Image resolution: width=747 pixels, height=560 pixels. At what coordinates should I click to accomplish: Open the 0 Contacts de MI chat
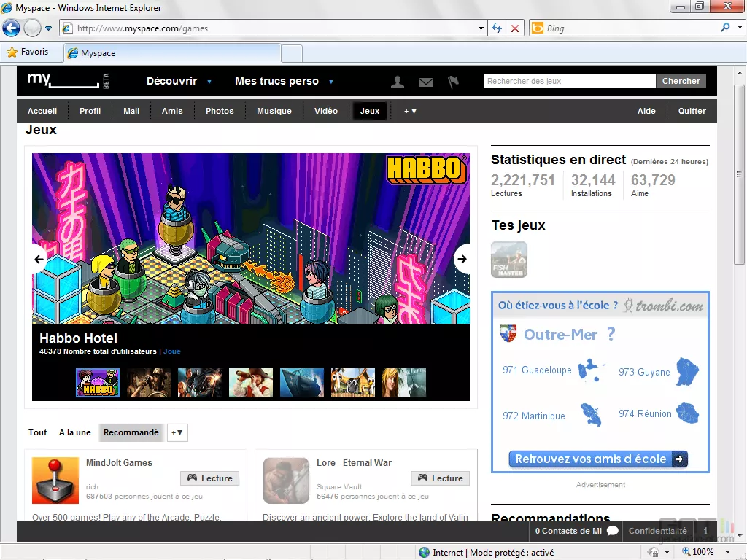pos(576,531)
